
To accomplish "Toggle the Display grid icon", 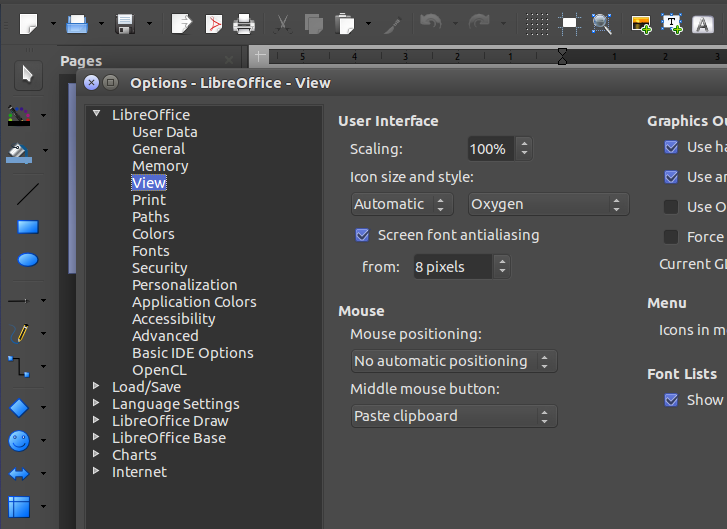I will (537, 24).
